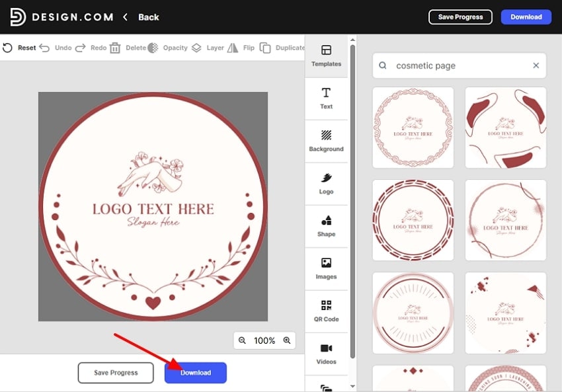
Task: Open the Logo panel
Action: pos(326,184)
